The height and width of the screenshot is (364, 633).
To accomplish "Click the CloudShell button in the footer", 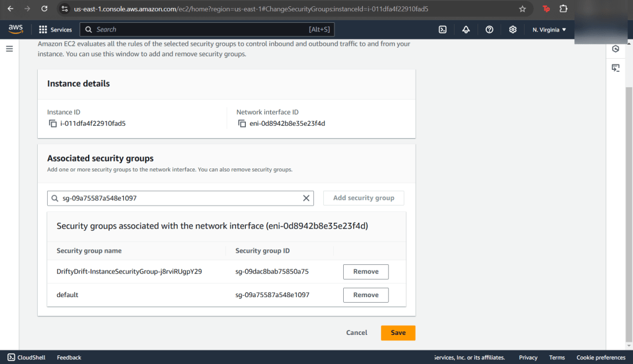I will pyautogui.click(x=27, y=358).
